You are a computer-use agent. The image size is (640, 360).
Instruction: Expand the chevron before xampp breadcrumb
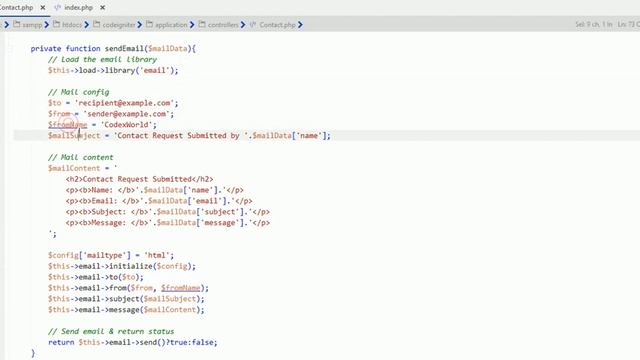tap(7, 25)
